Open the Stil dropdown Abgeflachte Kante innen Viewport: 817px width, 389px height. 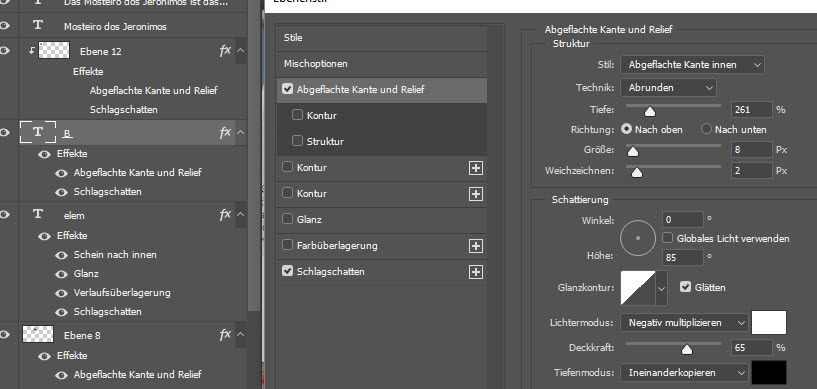point(692,65)
